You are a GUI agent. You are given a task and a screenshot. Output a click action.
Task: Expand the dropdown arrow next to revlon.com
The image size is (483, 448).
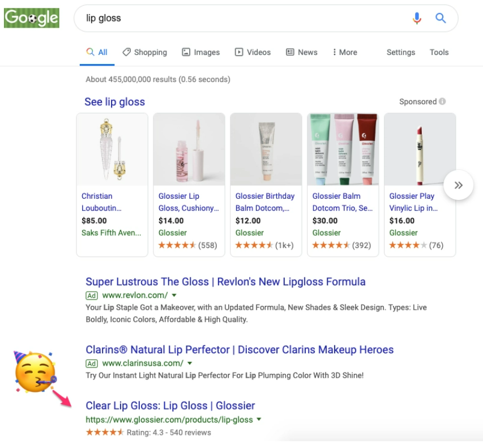174,295
